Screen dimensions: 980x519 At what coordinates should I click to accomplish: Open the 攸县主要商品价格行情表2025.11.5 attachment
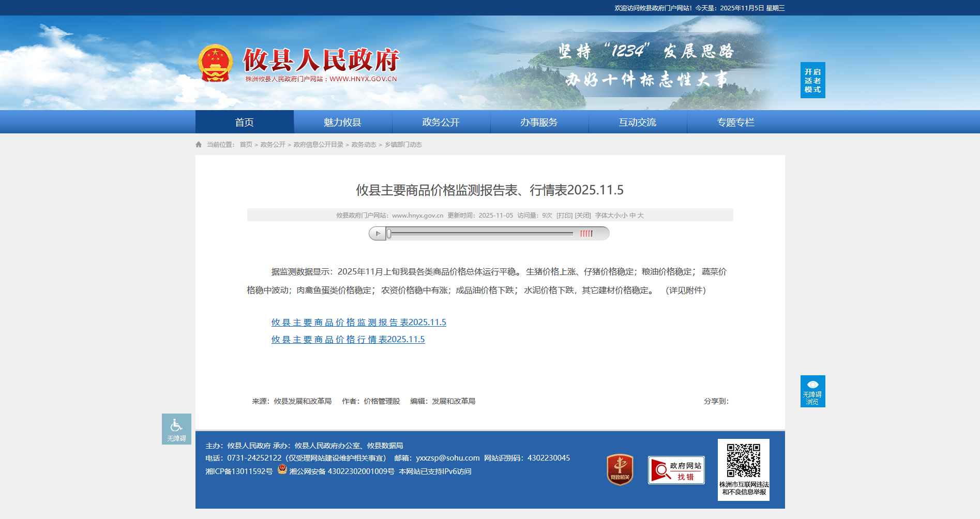pyautogui.click(x=348, y=339)
